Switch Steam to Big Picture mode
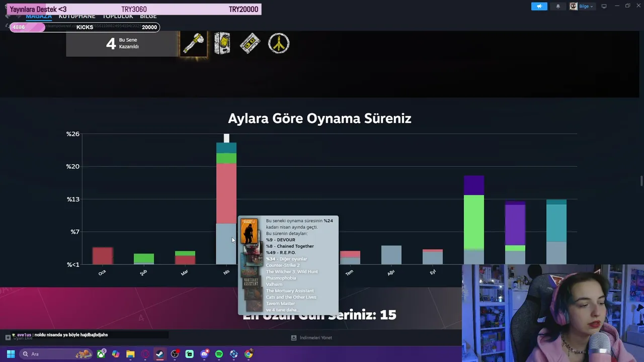 tap(604, 7)
